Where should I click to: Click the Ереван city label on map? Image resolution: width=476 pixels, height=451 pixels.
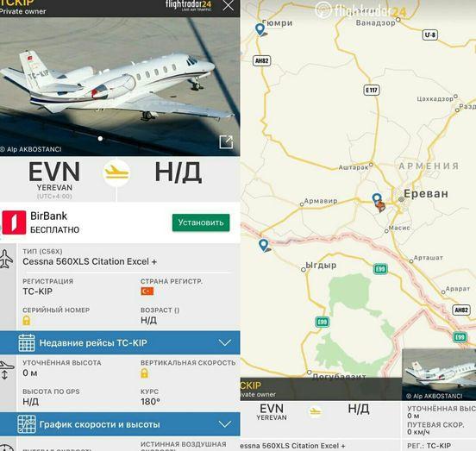click(x=426, y=194)
